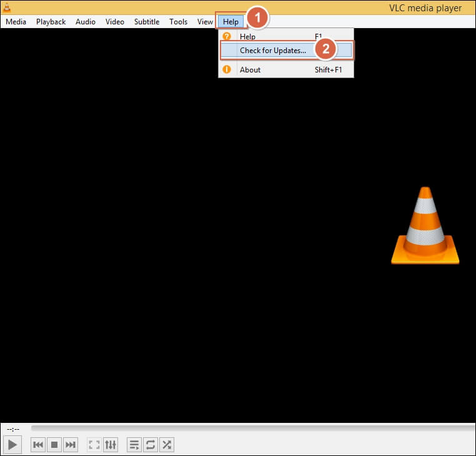The image size is (476, 456).
Task: Click the Play button
Action: [x=12, y=445]
